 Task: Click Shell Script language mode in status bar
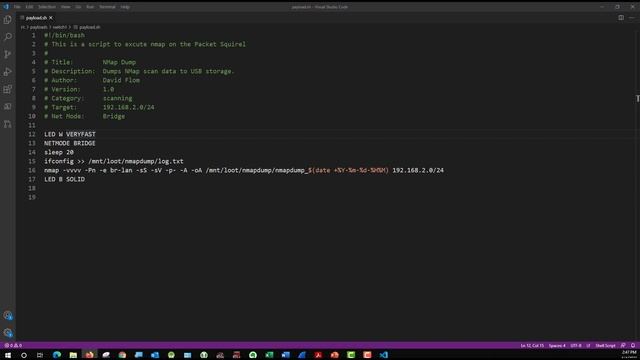click(x=605, y=346)
